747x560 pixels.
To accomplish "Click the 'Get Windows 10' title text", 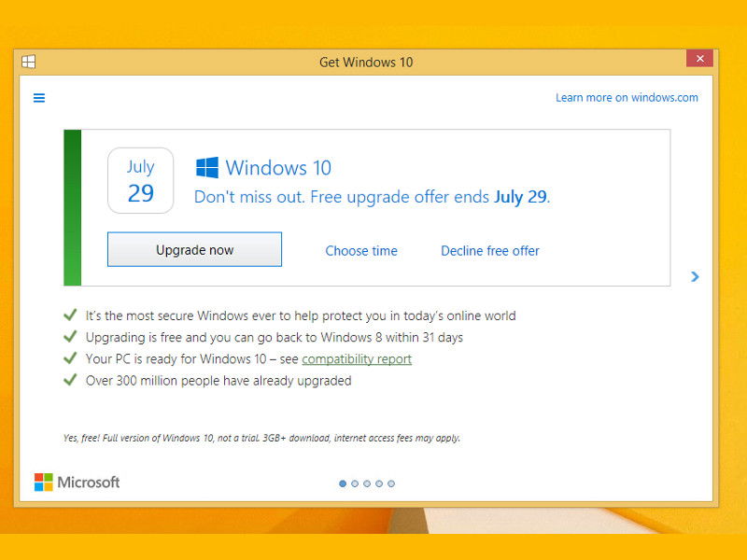I will [x=366, y=63].
